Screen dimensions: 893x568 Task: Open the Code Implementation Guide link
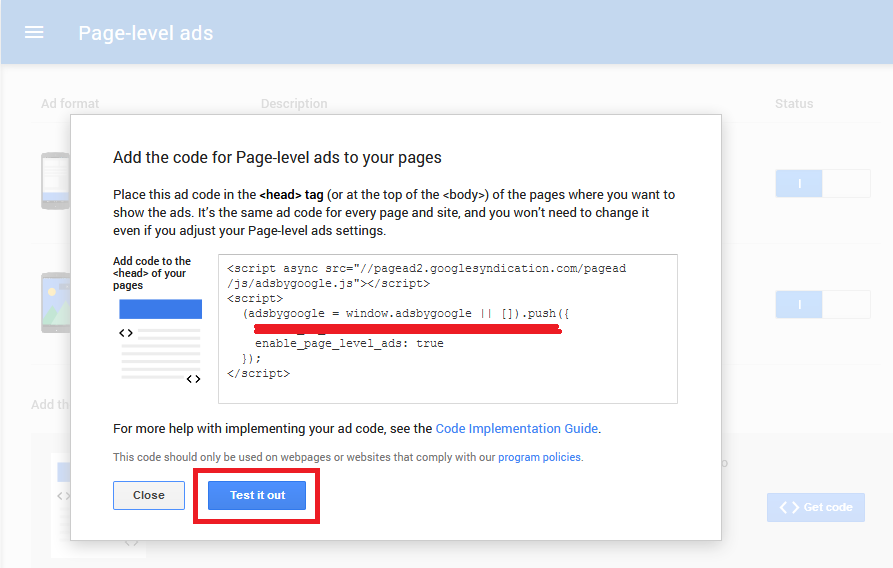pos(517,428)
